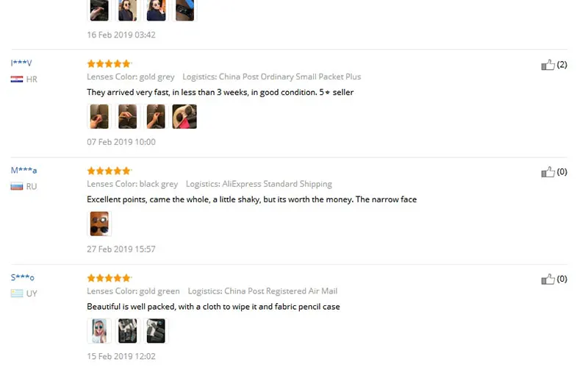Open the sunglasses photo in M***a's review

(x=99, y=224)
